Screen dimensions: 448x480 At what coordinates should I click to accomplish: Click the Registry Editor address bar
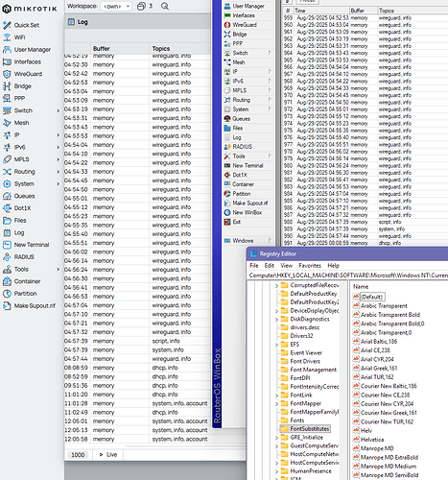348,276
